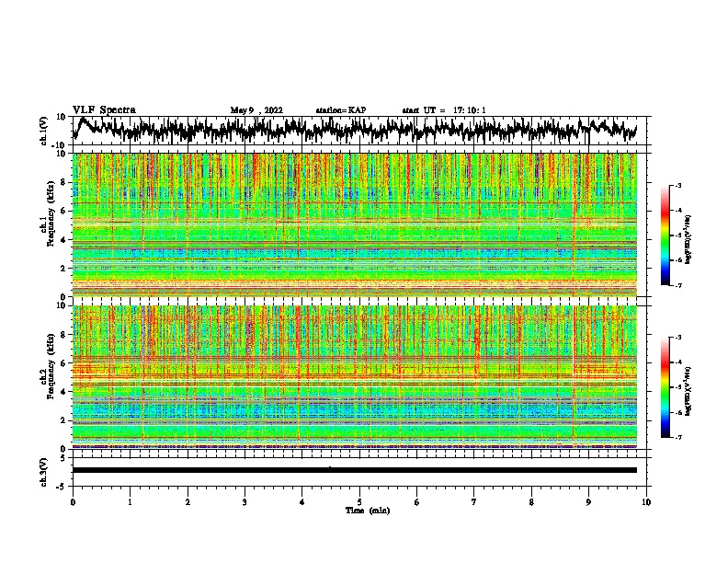This screenshot has width=728, height=563.
Task: Click the ch.2 spectrogram color scale bar
Action: coord(665,387)
